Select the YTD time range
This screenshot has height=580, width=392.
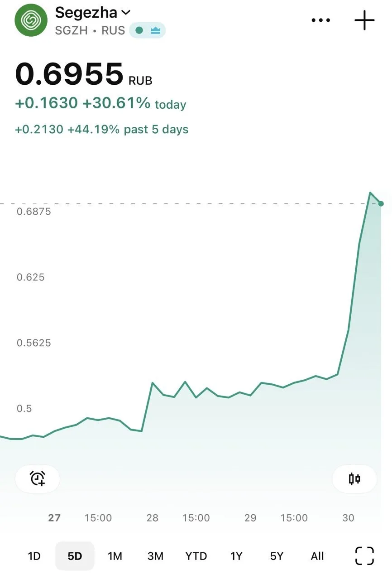(x=196, y=556)
